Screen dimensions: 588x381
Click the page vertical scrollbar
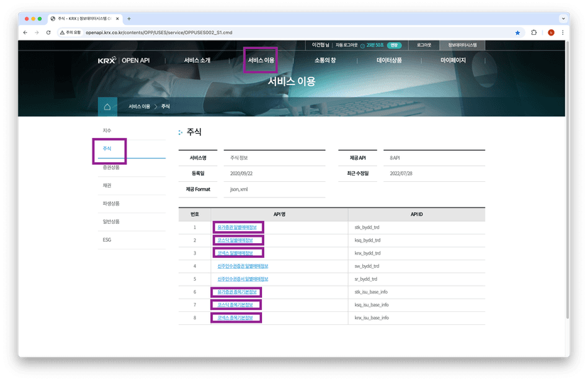[567, 180]
